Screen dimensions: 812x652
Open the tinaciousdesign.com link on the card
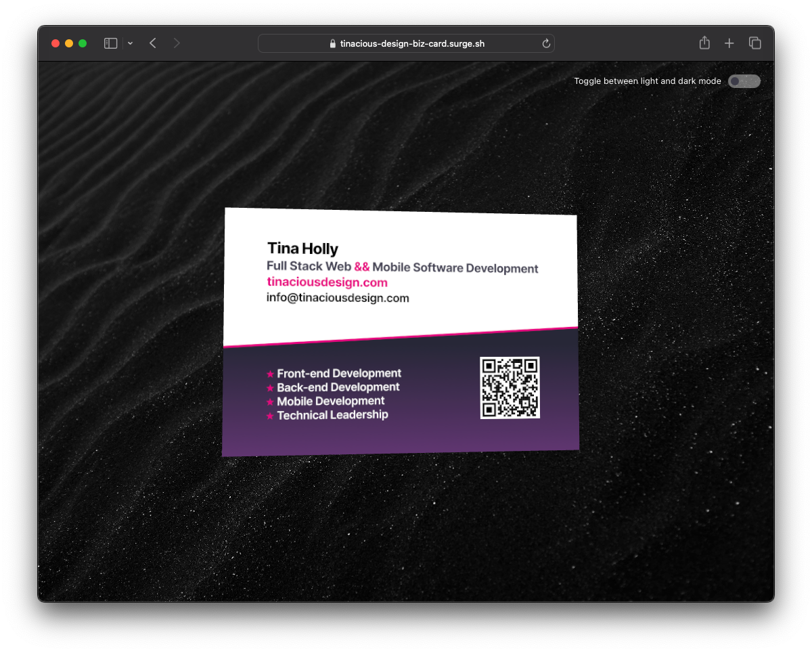(x=327, y=282)
